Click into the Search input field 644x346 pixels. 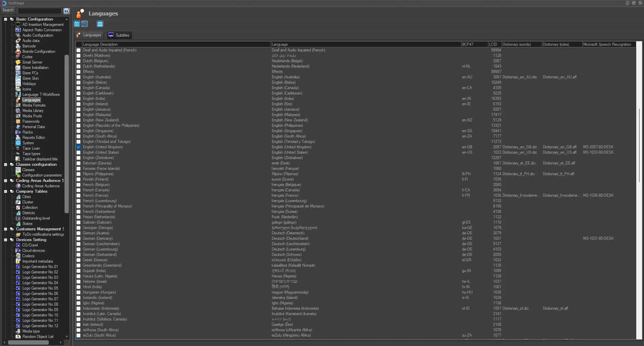[x=39, y=11]
